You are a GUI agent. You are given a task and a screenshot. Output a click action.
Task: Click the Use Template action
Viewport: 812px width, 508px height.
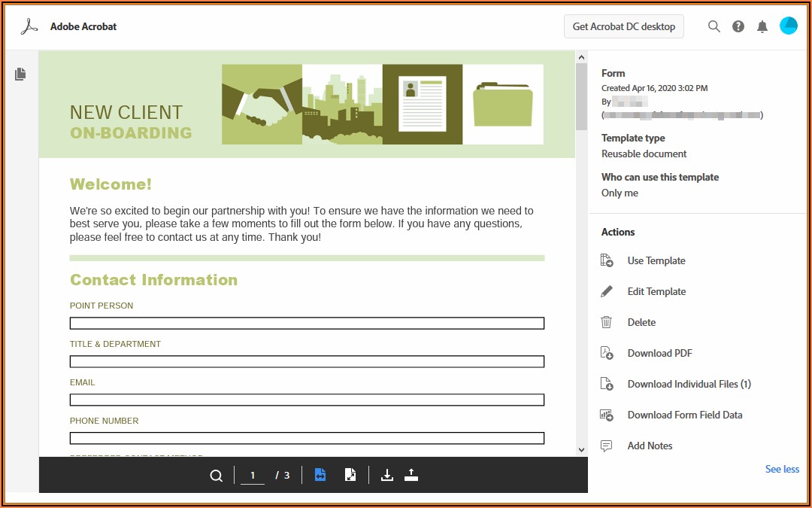[656, 260]
